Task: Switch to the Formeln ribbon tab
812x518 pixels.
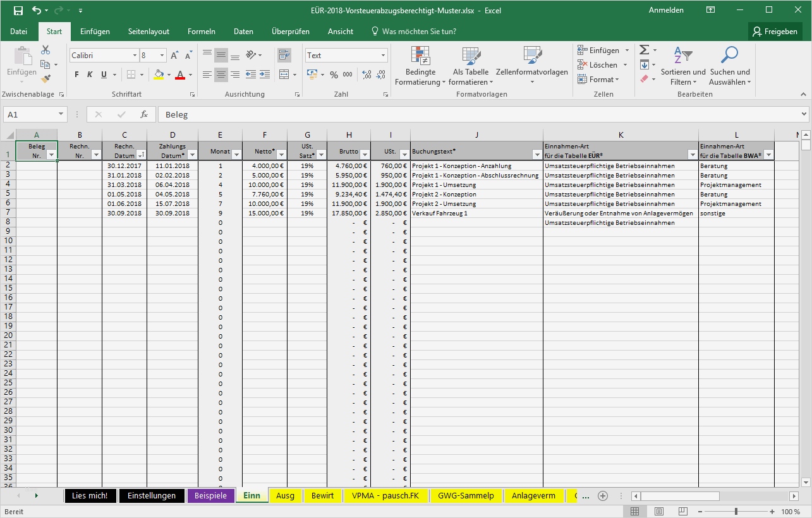Action: 201,31
